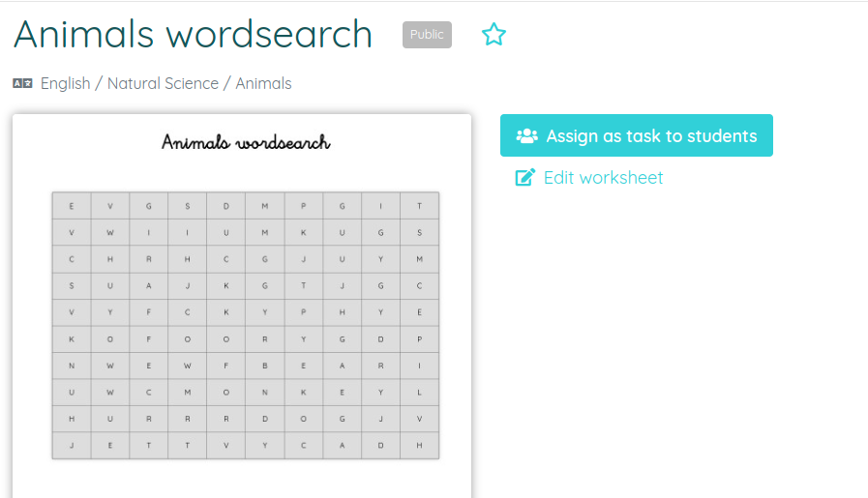Go to the Natural Science category

tap(163, 84)
